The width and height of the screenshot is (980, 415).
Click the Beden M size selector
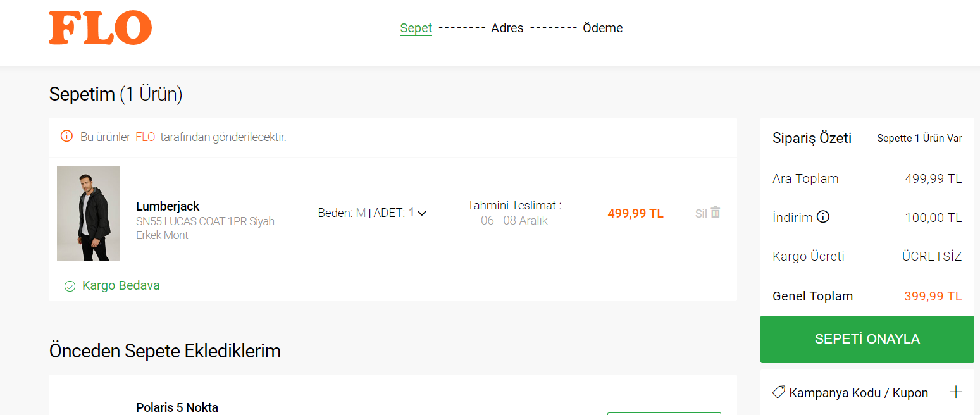(x=342, y=213)
